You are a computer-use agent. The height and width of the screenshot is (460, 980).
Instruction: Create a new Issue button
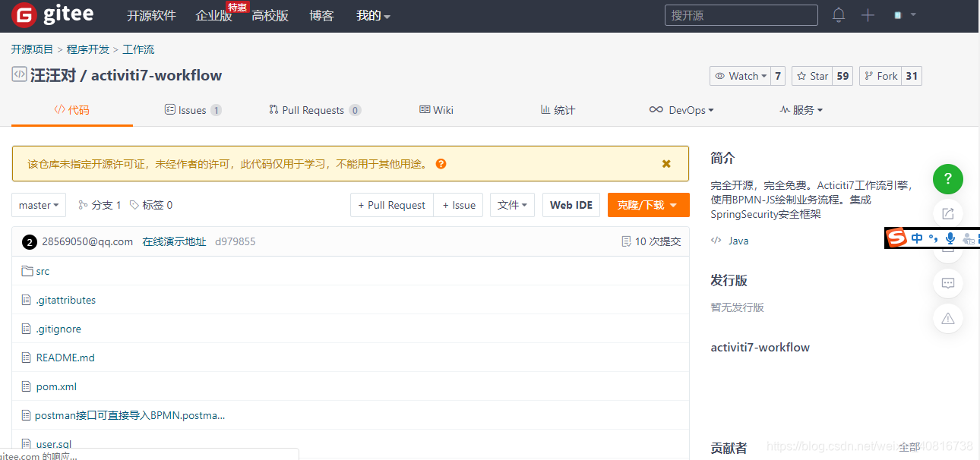458,205
